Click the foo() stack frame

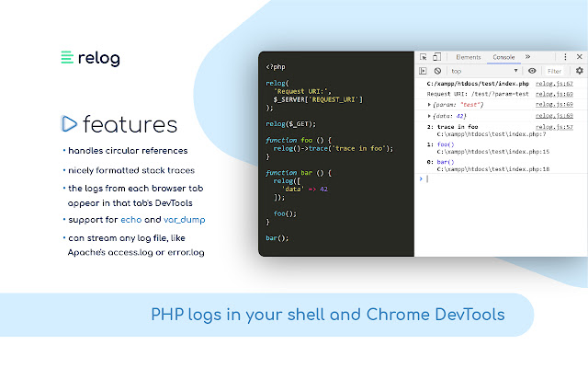coord(446,144)
